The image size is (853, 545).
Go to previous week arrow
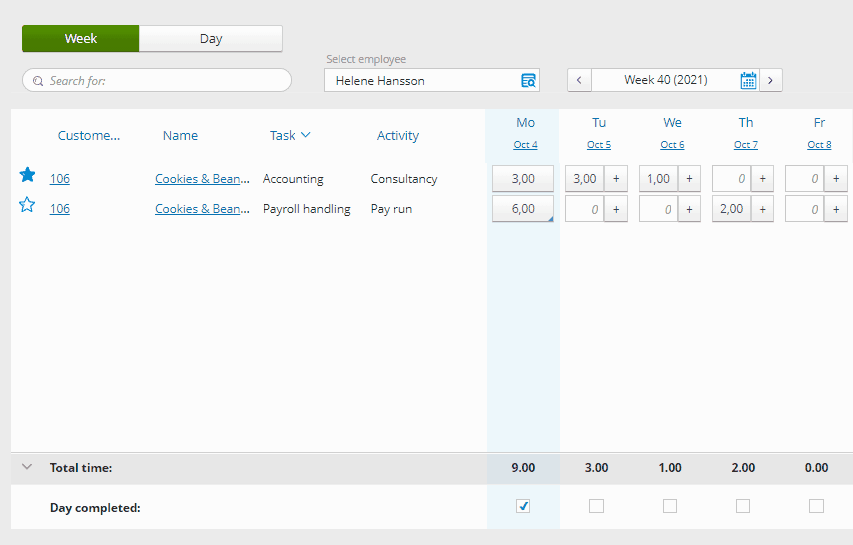(x=579, y=80)
